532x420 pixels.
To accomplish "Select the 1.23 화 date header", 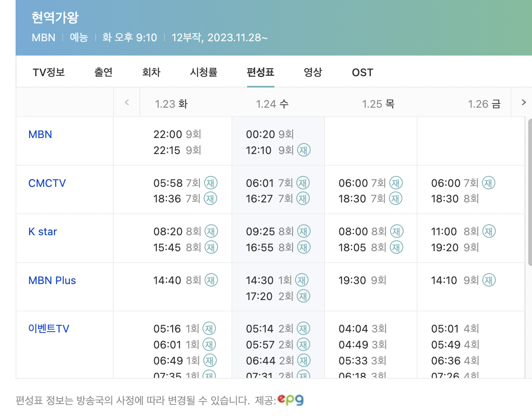I will coord(171,104).
